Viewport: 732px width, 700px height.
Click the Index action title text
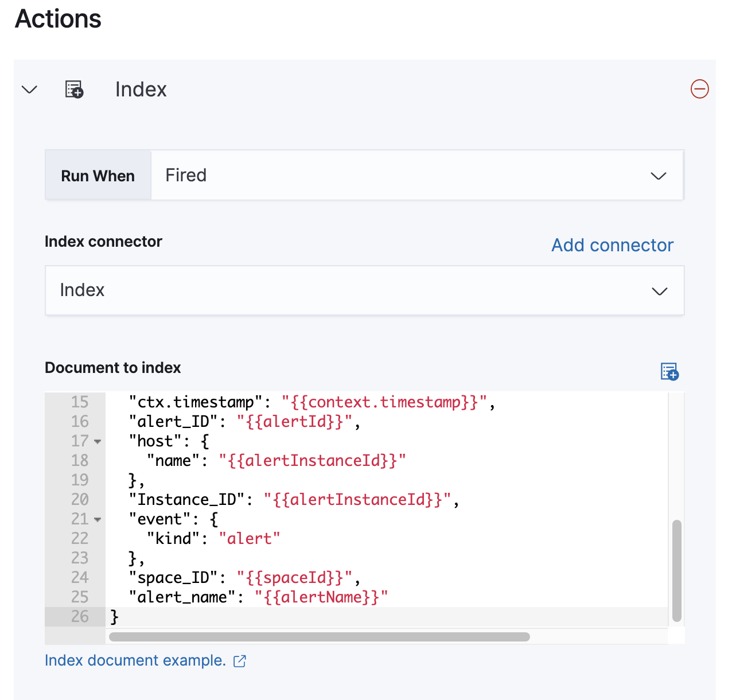tap(141, 90)
